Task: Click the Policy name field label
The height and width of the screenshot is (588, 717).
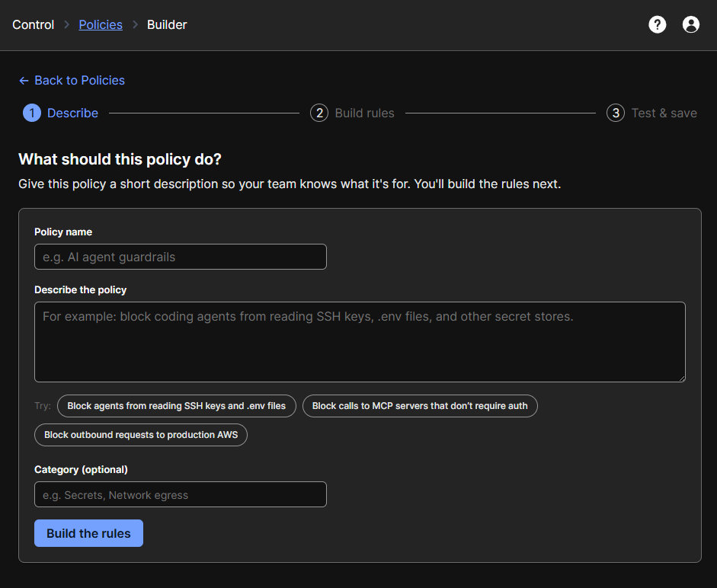Action: coord(63,232)
